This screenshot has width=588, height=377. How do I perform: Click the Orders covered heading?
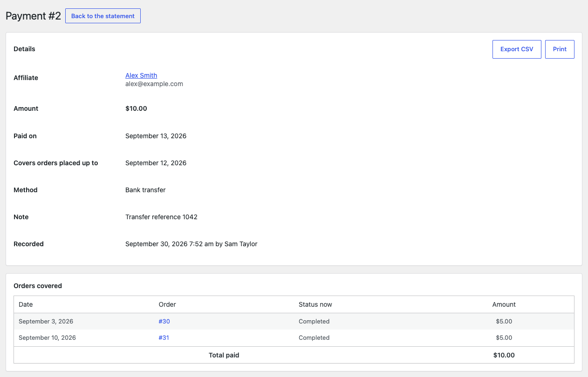tap(38, 286)
